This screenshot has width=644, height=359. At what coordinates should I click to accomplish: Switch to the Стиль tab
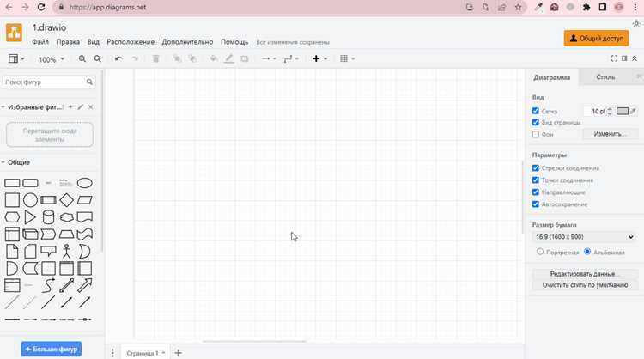point(605,76)
